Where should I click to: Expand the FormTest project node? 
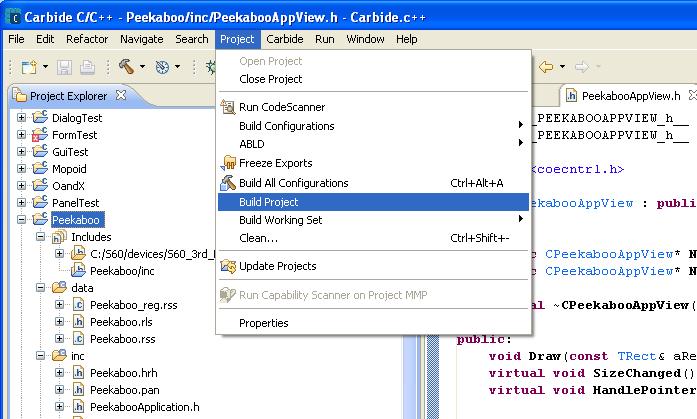click(x=21, y=135)
